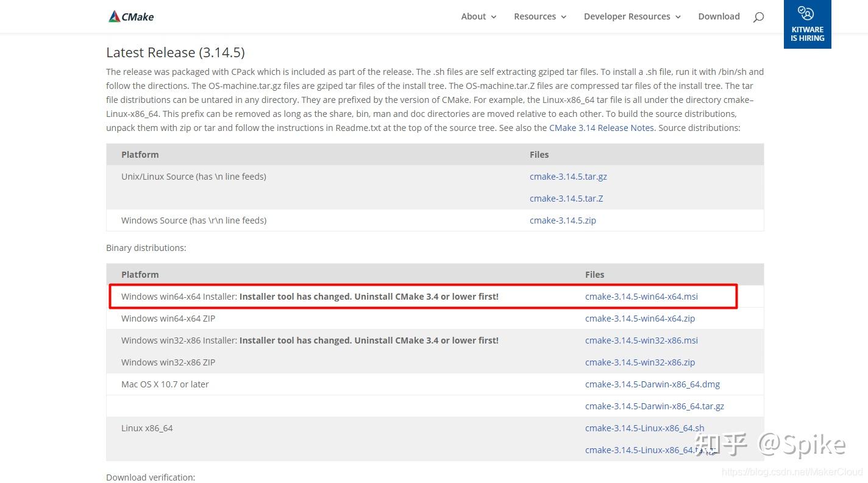Open the search magnifier icon

click(x=758, y=17)
